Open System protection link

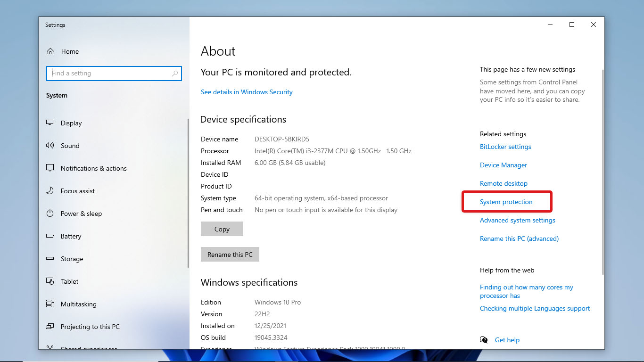pos(506,202)
